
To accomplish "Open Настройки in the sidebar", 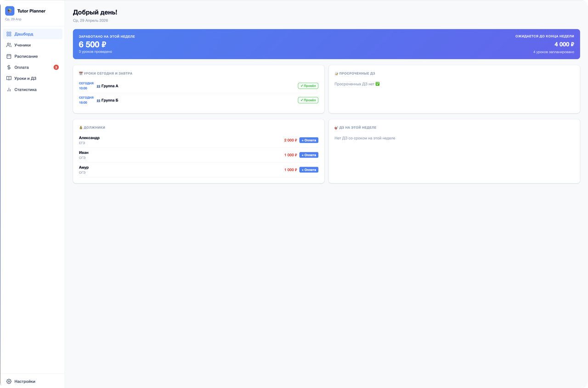I will [x=33, y=381].
